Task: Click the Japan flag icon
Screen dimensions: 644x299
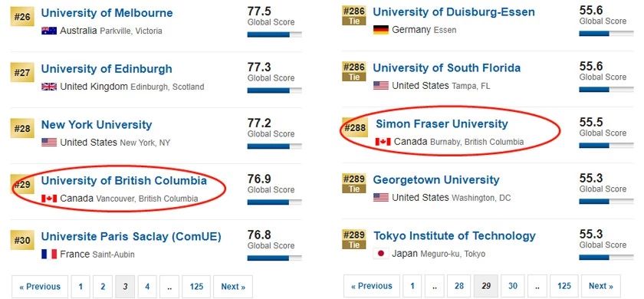Action: pos(381,254)
